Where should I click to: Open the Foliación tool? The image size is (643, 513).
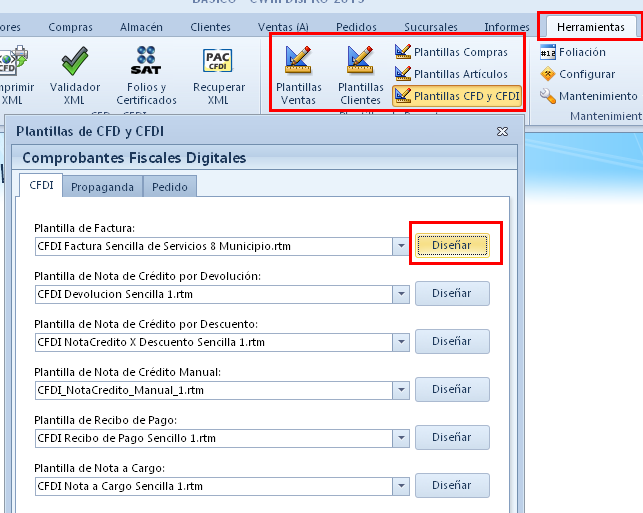tap(573, 52)
